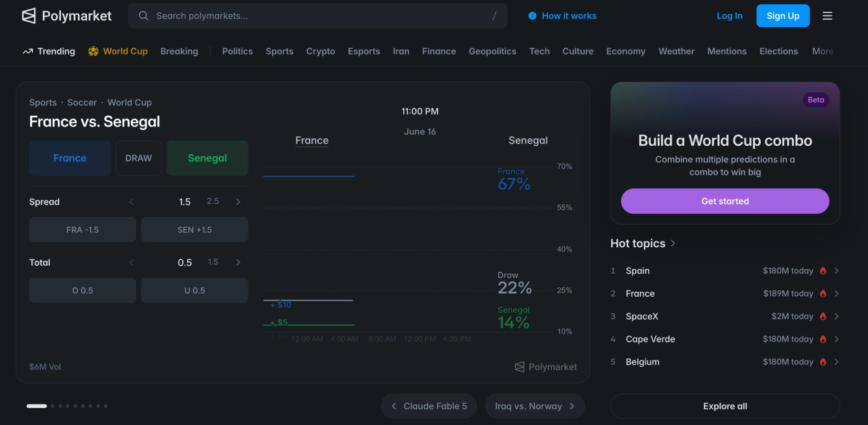Select the France outcome button

tap(70, 158)
